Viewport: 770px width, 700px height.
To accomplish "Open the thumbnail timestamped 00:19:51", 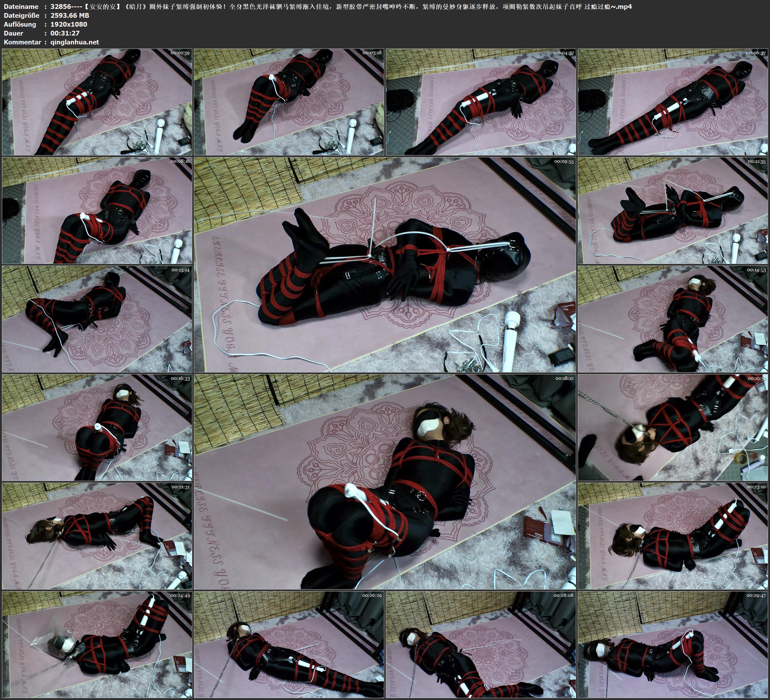I will (673, 427).
